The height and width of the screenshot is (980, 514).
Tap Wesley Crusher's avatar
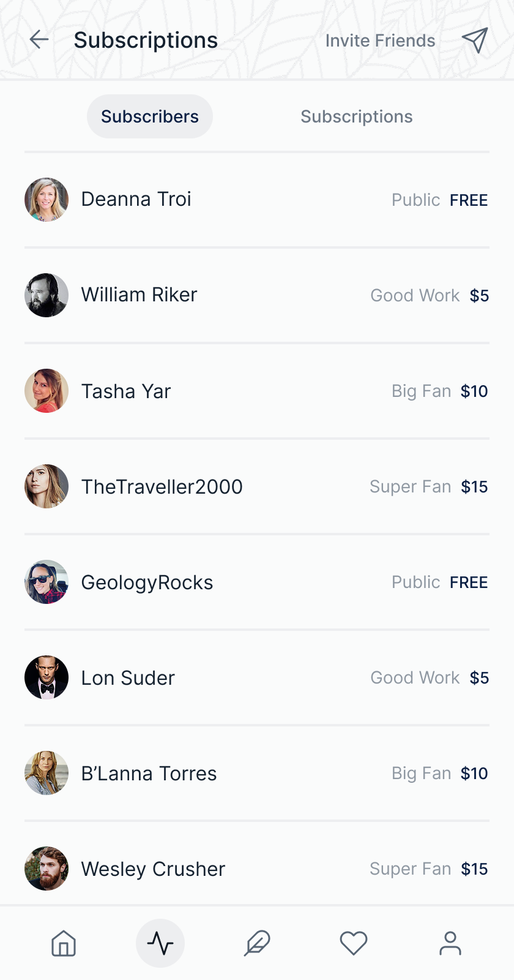[47, 869]
